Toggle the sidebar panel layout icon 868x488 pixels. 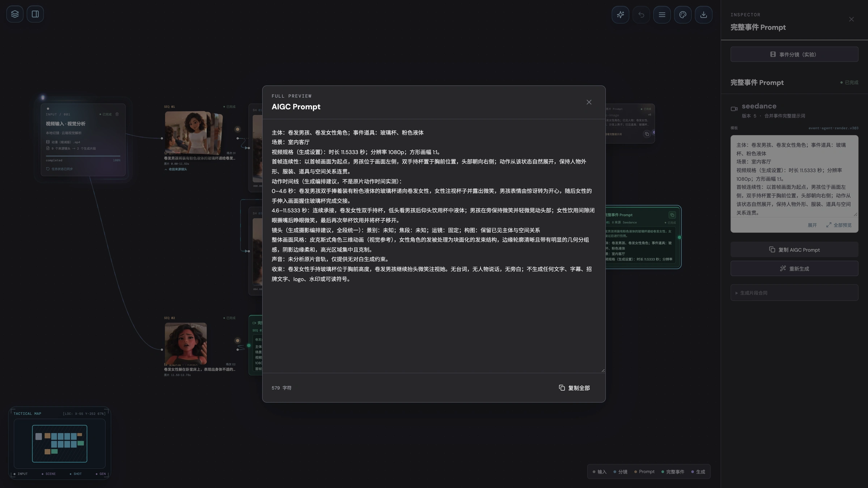pos(35,14)
